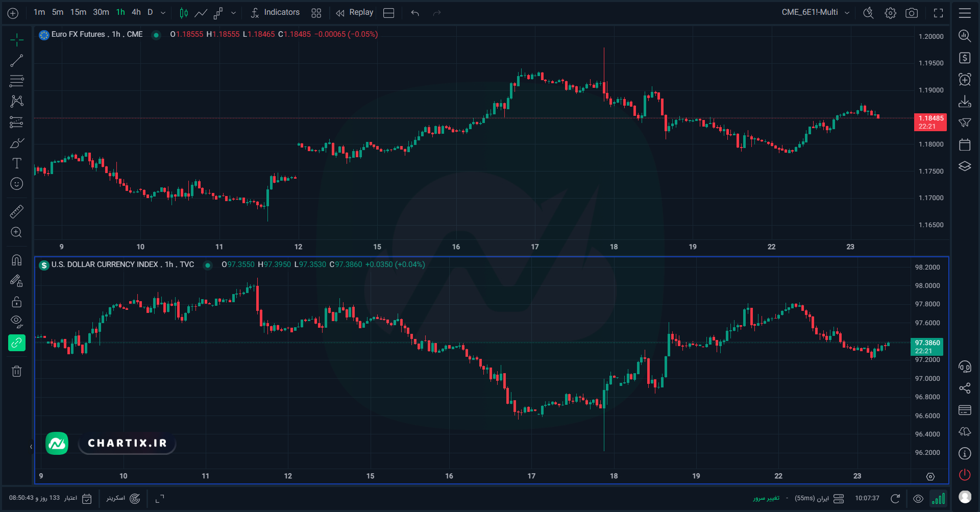The width and height of the screenshot is (980, 512).
Task: Expand the timeframe dropdown after D
Action: [163, 13]
